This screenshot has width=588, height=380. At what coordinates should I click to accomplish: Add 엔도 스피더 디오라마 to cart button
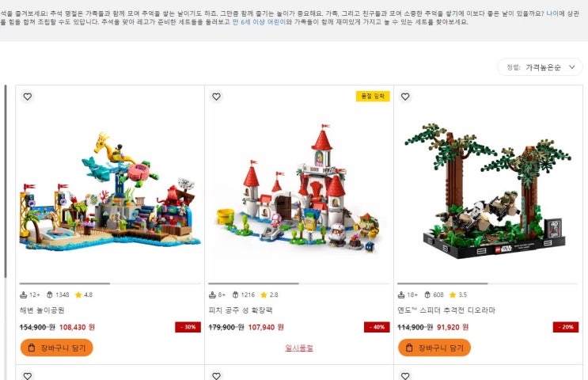434,348
